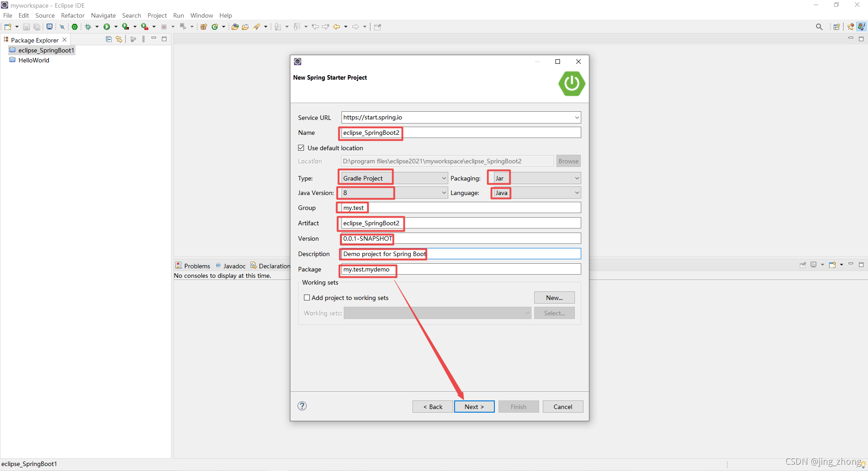This screenshot has height=471, width=868.
Task: Switch to the Java EE perspective icon
Action: pyautogui.click(x=851, y=27)
